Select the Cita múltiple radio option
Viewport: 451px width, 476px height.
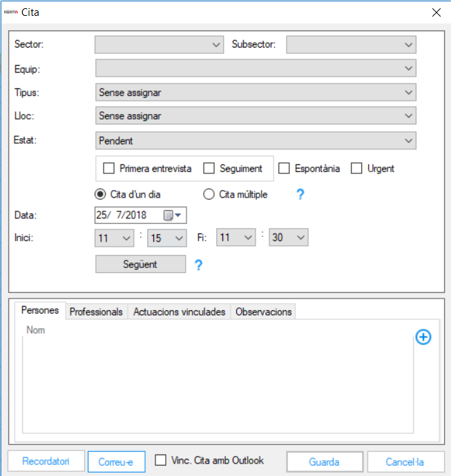click(x=209, y=195)
